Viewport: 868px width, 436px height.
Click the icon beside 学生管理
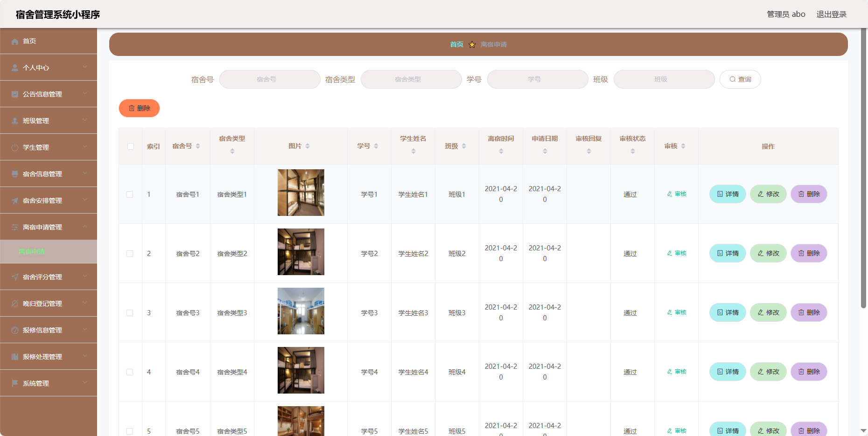[15, 148]
